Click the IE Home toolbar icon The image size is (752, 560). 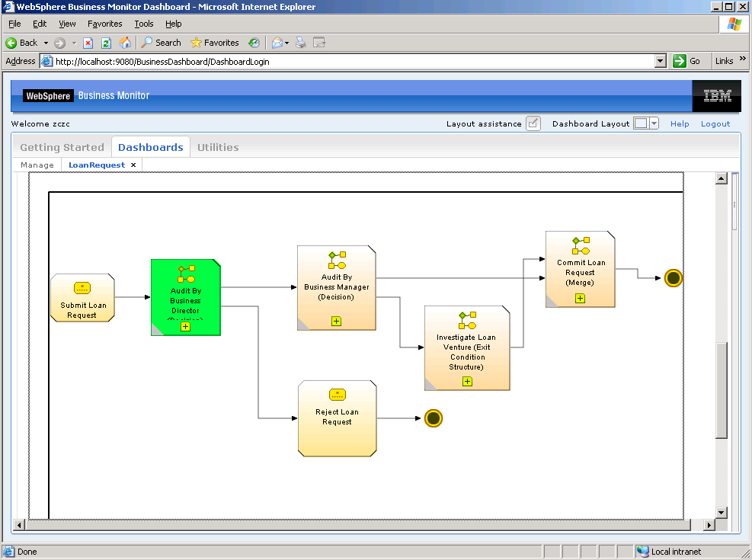[125, 43]
